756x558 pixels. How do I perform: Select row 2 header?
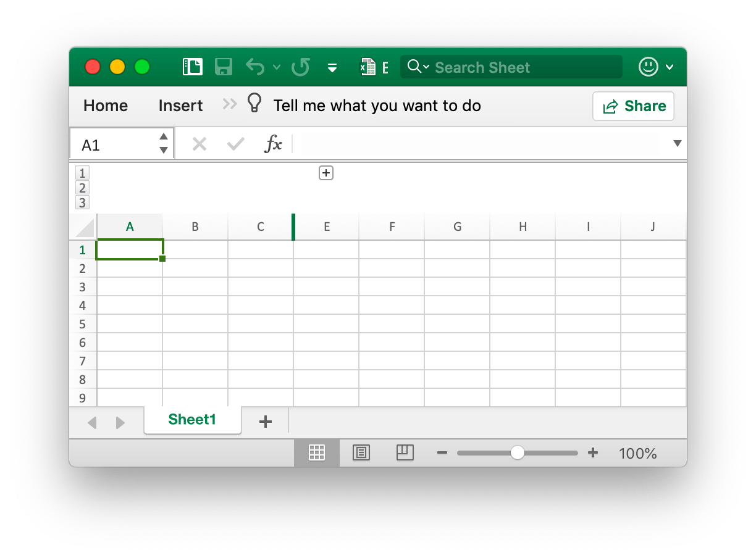coord(83,269)
